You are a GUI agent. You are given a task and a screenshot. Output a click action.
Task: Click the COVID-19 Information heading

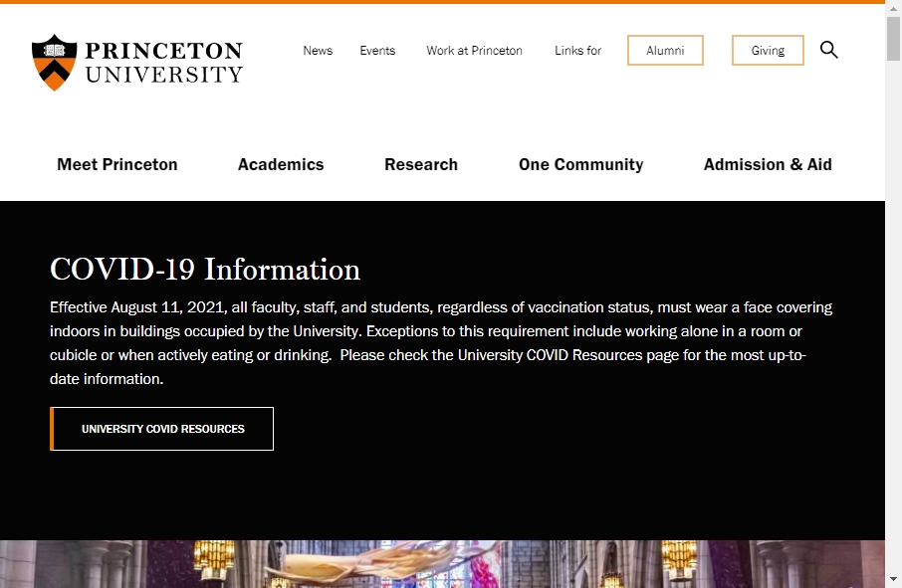pyautogui.click(x=205, y=269)
